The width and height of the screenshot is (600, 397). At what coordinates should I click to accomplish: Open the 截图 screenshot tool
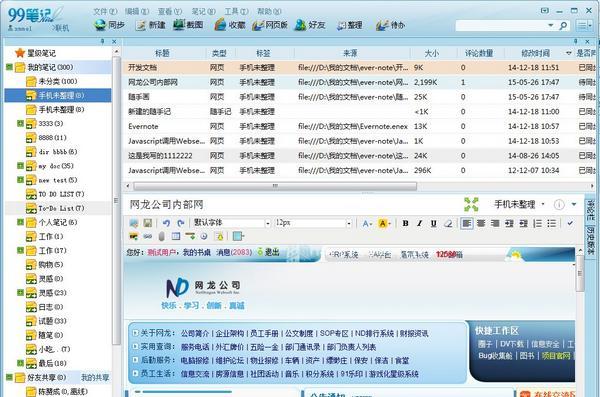click(179, 25)
